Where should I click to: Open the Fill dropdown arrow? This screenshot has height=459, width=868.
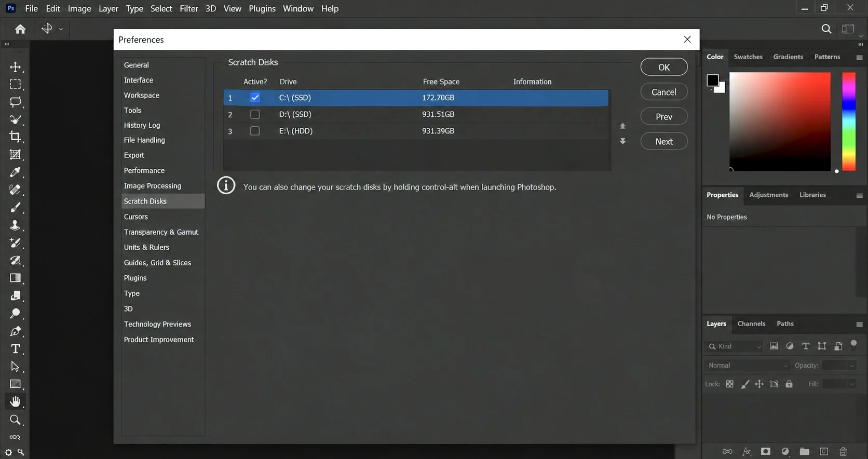[x=852, y=384]
